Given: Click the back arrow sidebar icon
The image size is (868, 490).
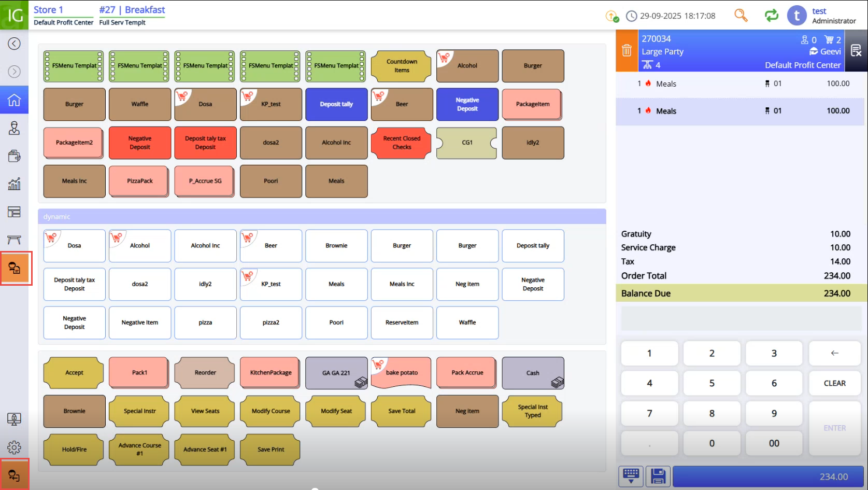Looking at the screenshot, I should tap(14, 44).
